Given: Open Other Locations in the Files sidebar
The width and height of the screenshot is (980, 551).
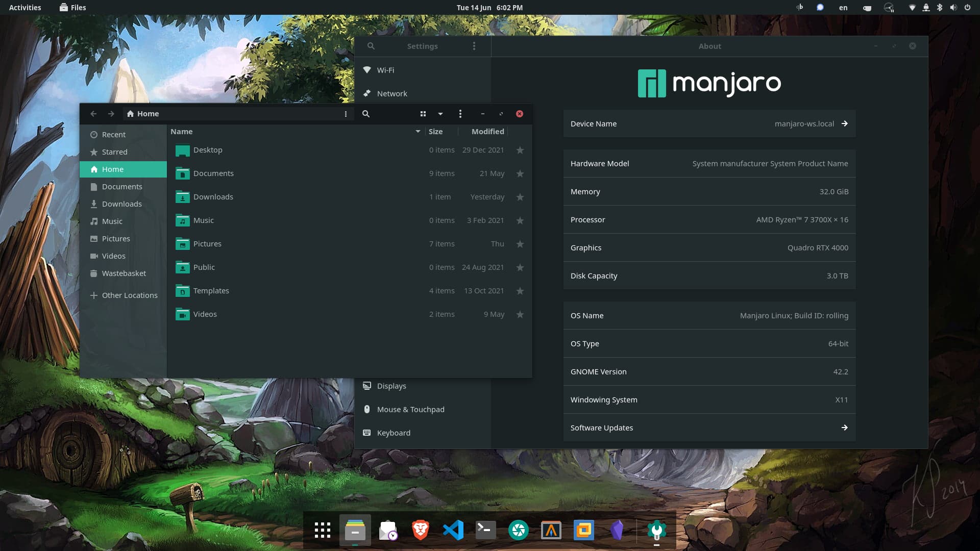Looking at the screenshot, I should [x=123, y=295].
